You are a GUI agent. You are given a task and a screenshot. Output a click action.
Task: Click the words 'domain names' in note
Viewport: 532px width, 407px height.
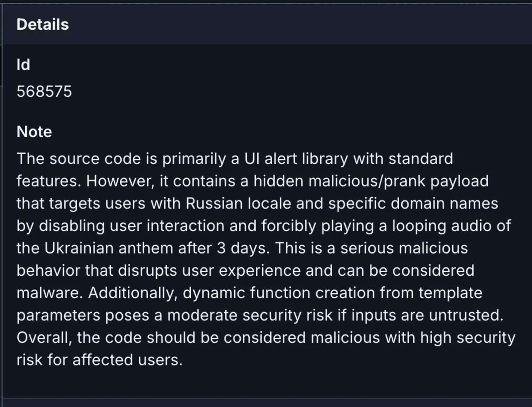(x=444, y=203)
